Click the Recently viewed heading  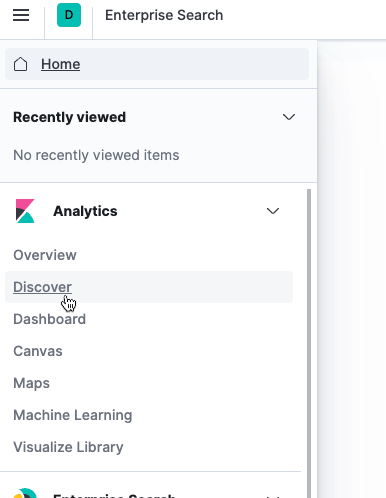pyautogui.click(x=70, y=117)
